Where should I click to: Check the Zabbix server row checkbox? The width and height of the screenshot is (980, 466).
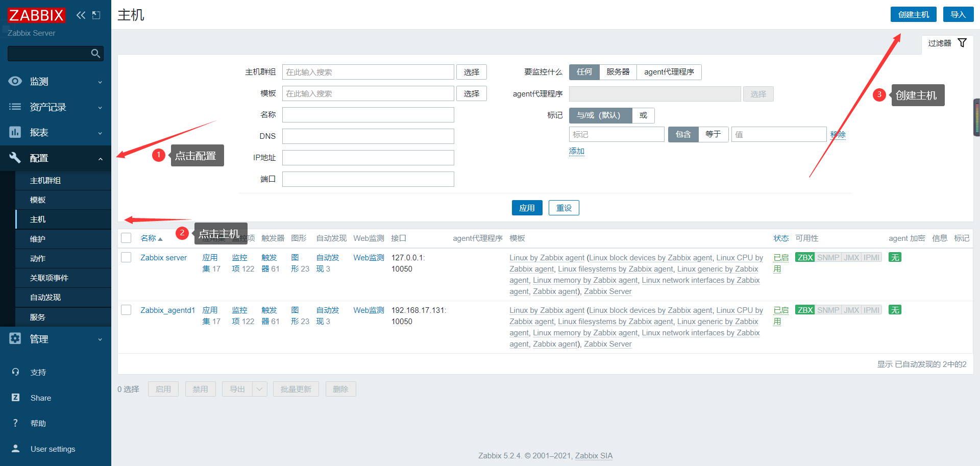(126, 257)
